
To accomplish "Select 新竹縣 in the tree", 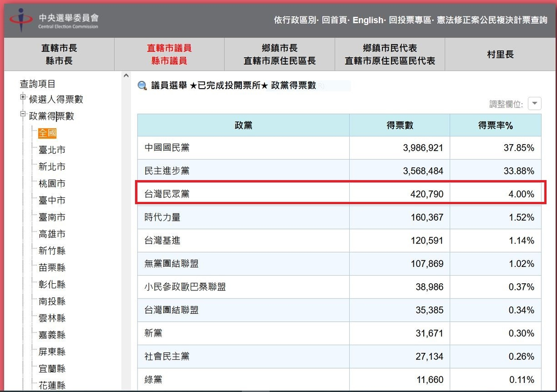I will [x=52, y=251].
